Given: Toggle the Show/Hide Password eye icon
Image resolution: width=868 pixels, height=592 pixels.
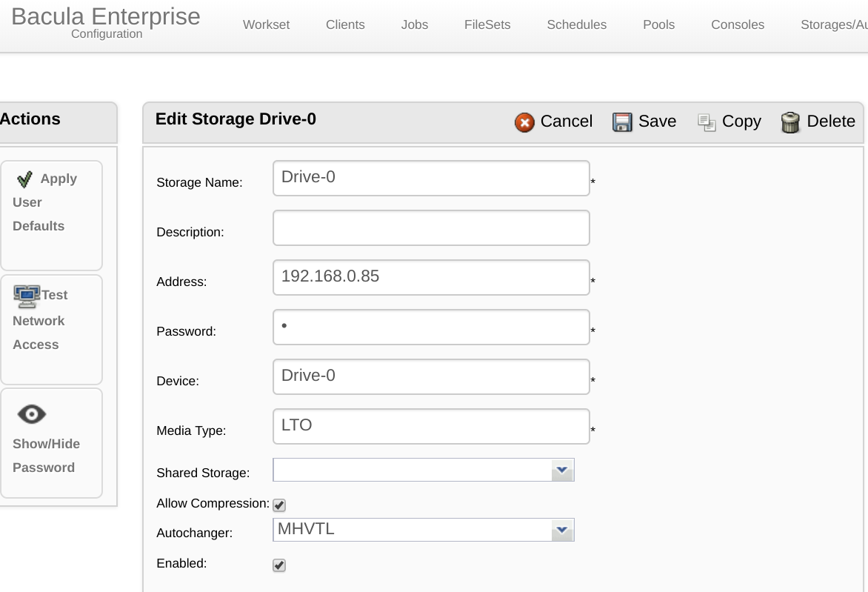Looking at the screenshot, I should click(x=32, y=414).
